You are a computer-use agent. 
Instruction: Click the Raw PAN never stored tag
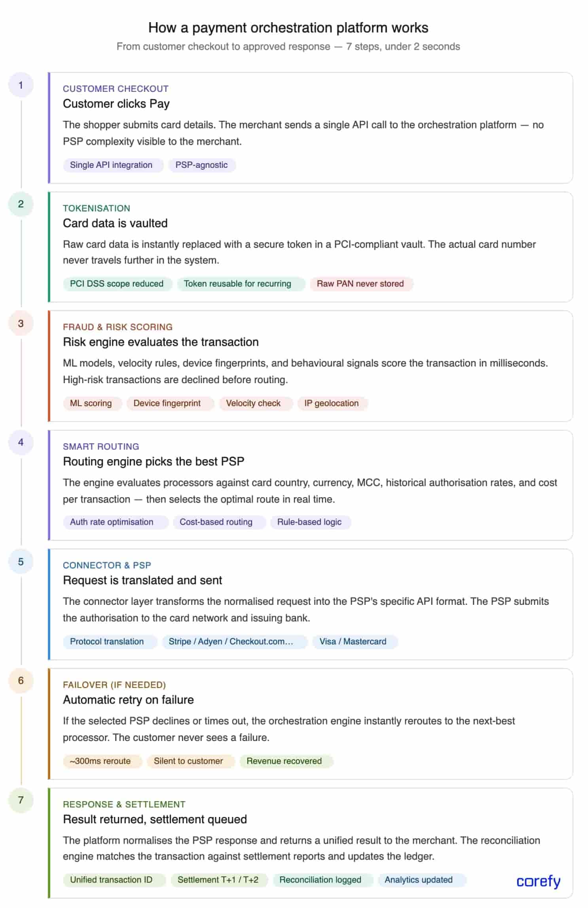[360, 284]
